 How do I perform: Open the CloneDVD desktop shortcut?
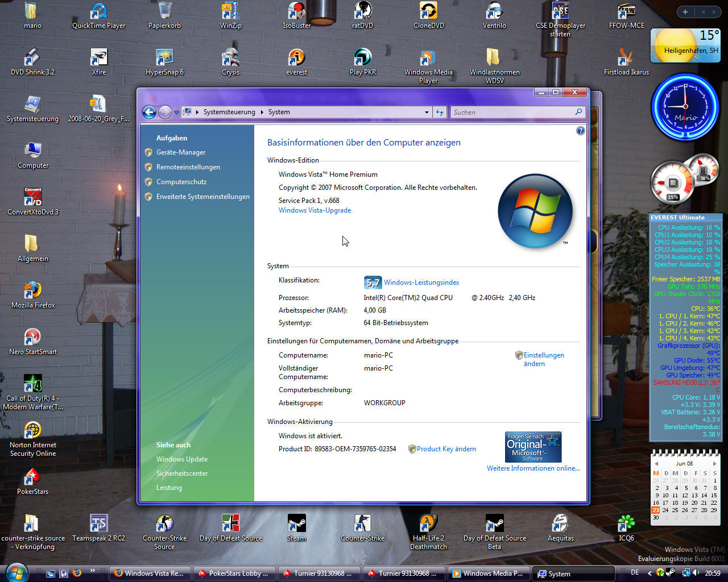428,15
